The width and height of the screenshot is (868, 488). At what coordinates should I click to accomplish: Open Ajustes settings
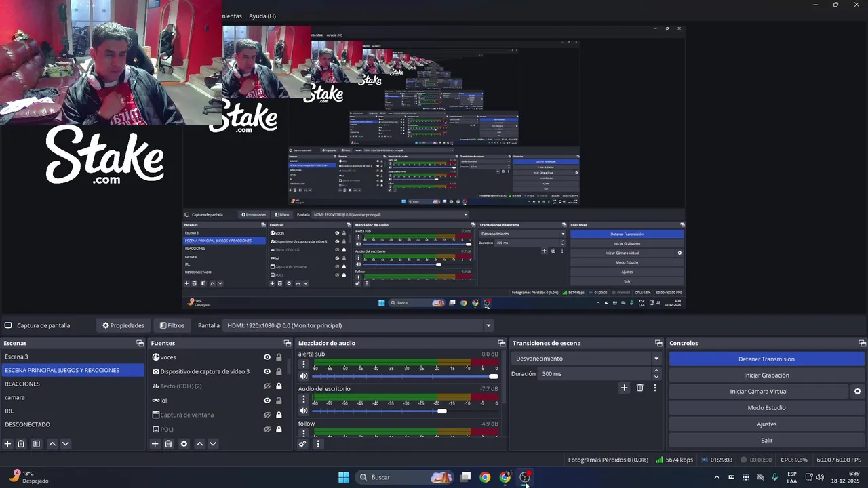[766, 424]
